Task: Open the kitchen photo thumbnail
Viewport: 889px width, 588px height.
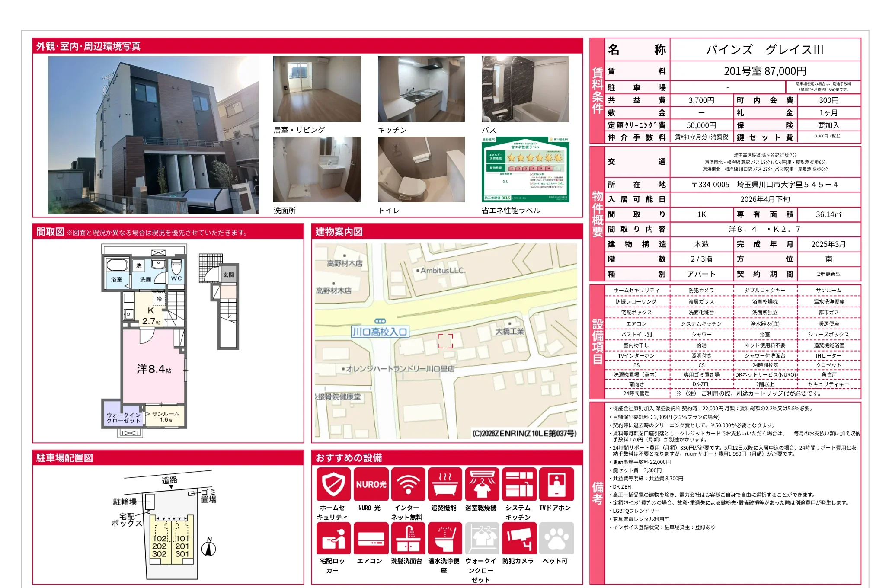Action: click(421, 89)
